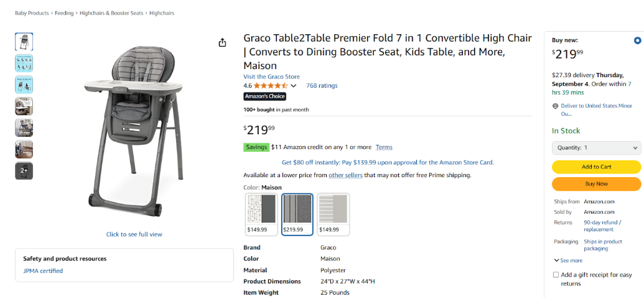The width and height of the screenshot is (644, 304).
Task: Open the star rating popover chevron
Action: pyautogui.click(x=293, y=86)
